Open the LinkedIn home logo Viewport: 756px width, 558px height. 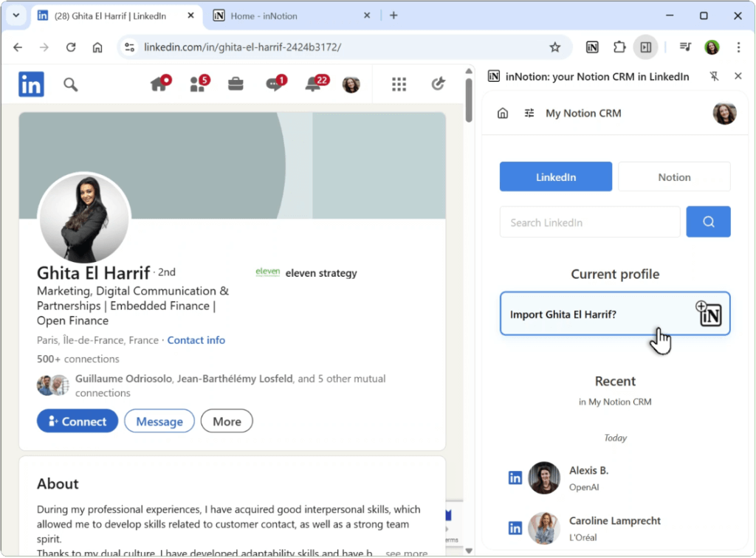point(31,84)
